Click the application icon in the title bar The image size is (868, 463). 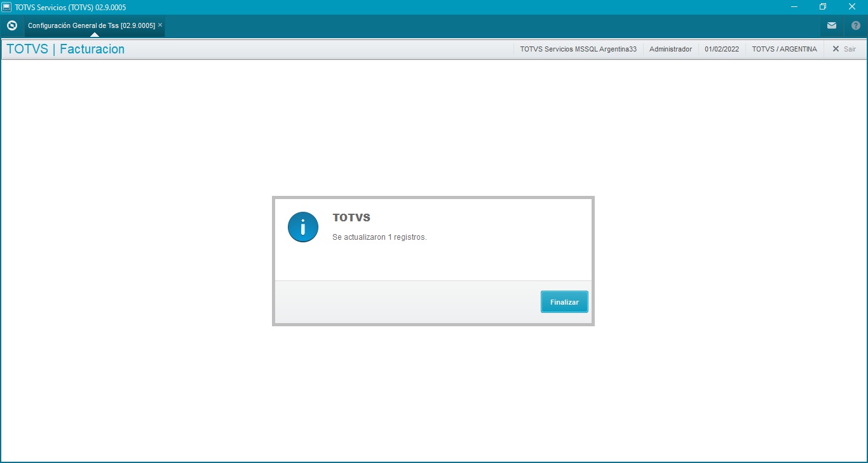pyautogui.click(x=7, y=7)
